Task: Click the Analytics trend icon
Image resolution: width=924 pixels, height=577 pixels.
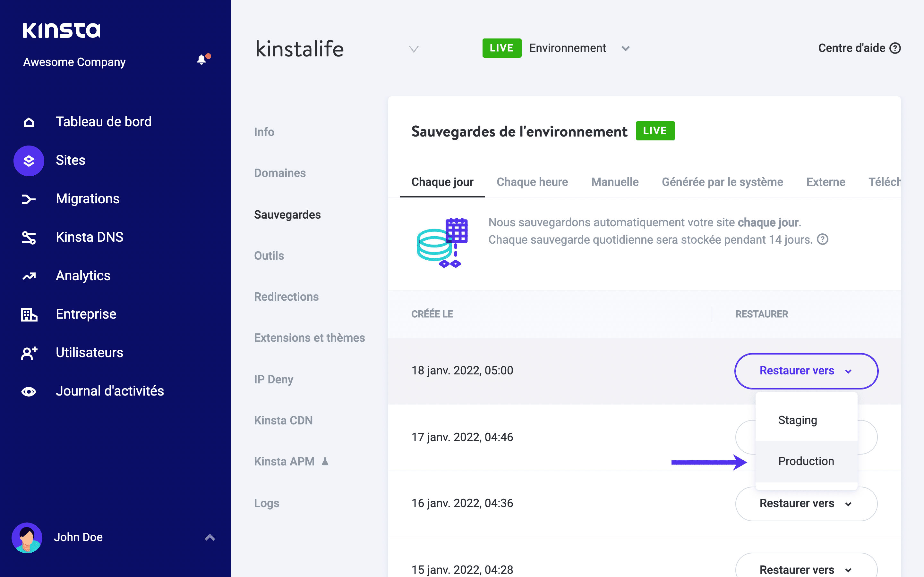Action: (x=29, y=276)
